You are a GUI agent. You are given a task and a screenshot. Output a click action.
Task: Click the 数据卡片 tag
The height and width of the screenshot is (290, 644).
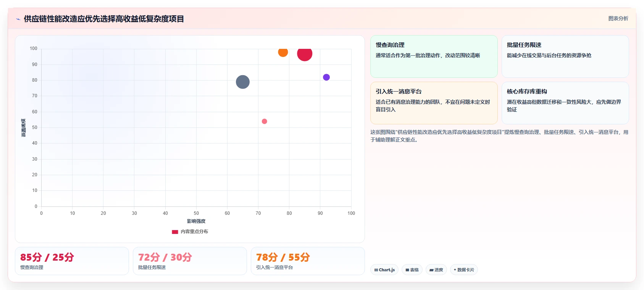pos(464,270)
